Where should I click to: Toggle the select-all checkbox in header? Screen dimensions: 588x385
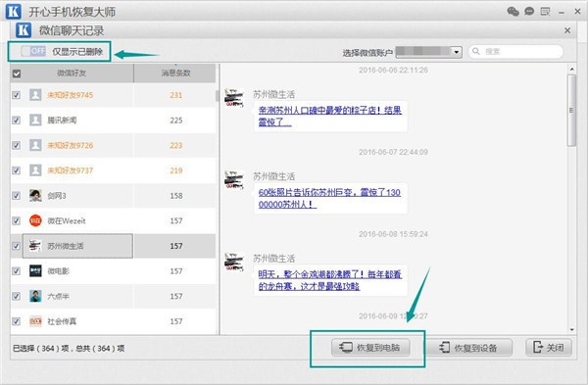point(16,73)
